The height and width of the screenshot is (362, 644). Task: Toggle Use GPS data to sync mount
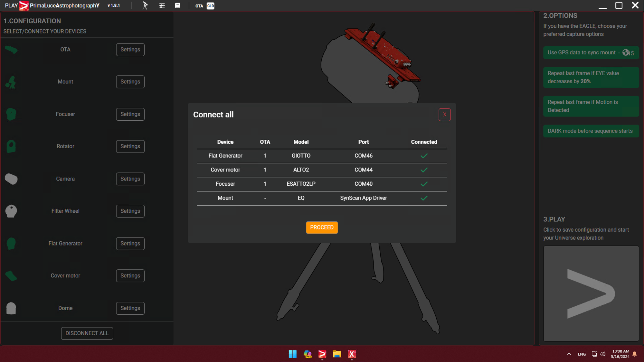(591, 53)
